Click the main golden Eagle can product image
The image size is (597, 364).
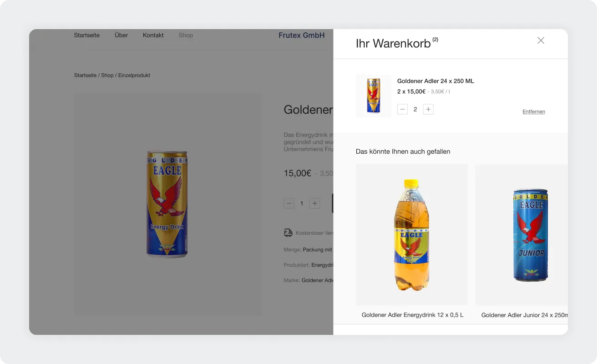168,205
